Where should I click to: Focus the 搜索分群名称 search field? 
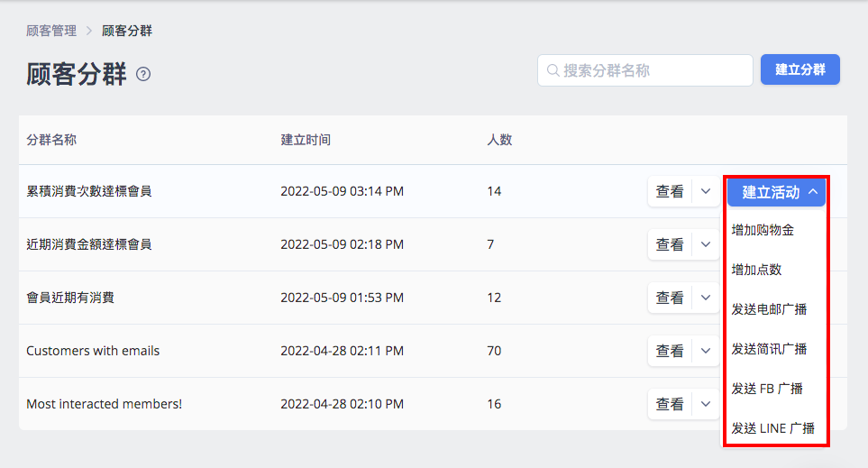click(x=644, y=70)
